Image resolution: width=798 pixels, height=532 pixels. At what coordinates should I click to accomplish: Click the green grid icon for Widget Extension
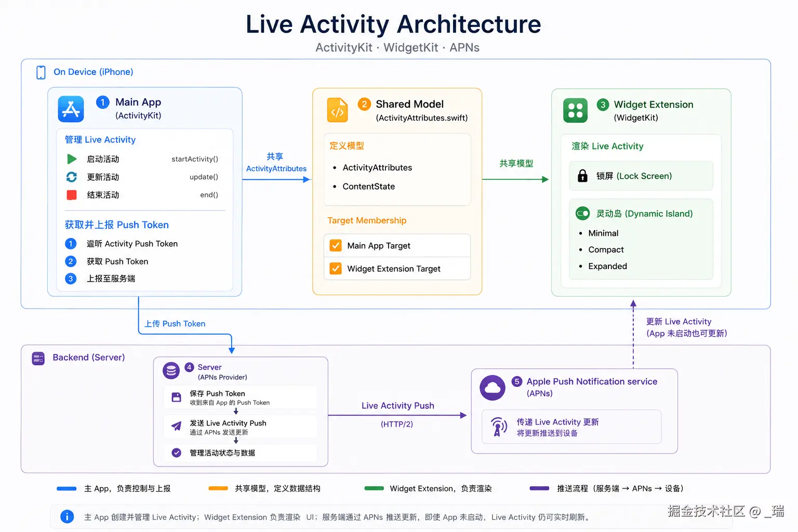pos(575,110)
